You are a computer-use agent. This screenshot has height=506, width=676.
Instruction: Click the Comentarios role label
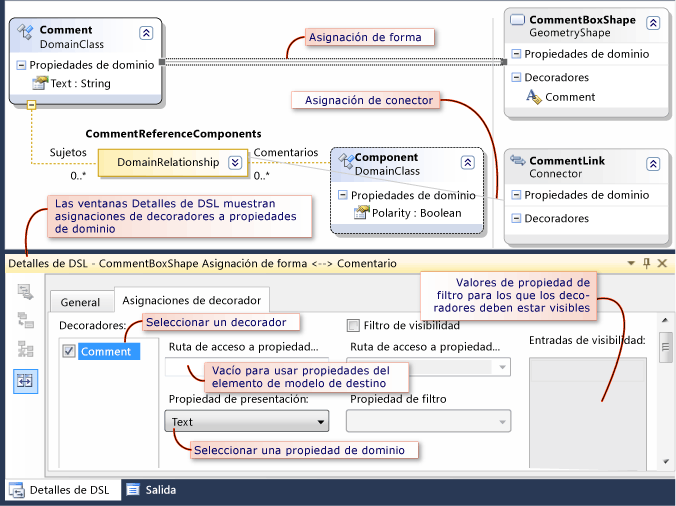[x=285, y=152]
